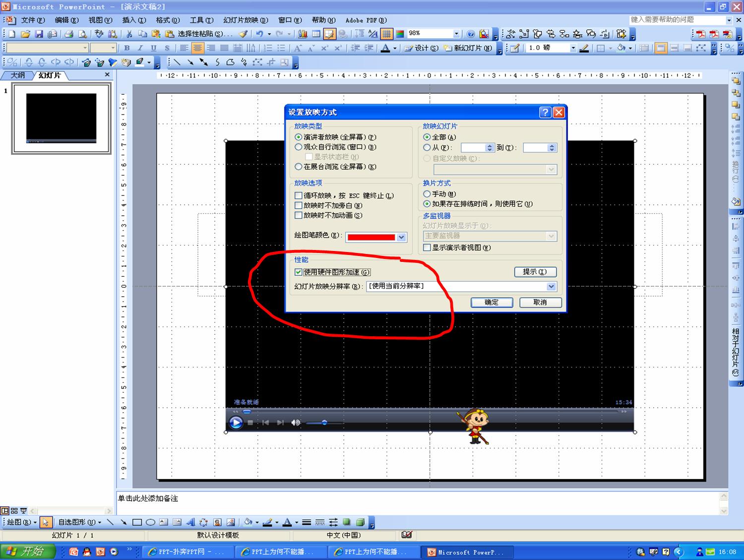Select the All slides radio button

pyautogui.click(x=427, y=137)
